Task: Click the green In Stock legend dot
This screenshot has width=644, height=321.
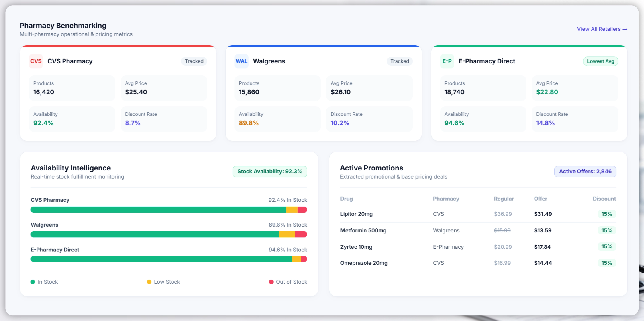Action: tap(33, 282)
